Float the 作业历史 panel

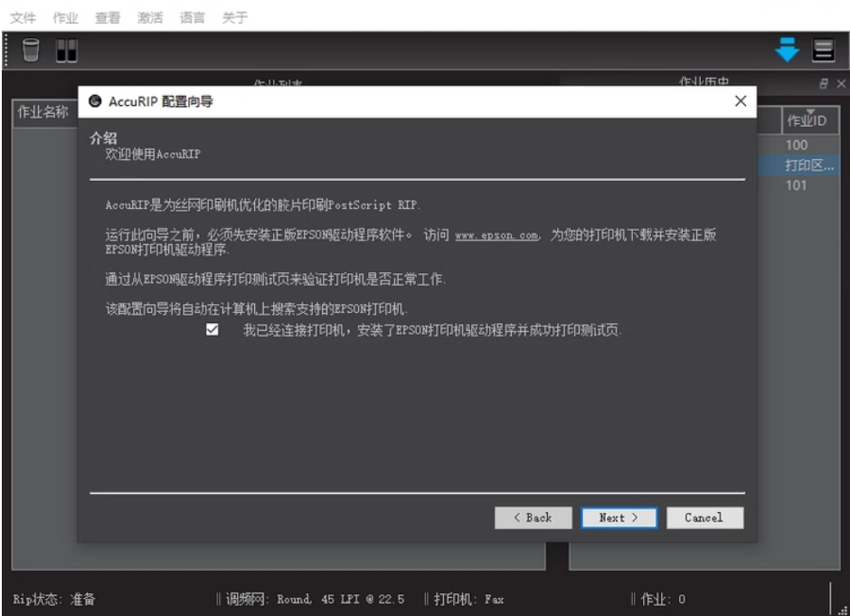tap(824, 83)
